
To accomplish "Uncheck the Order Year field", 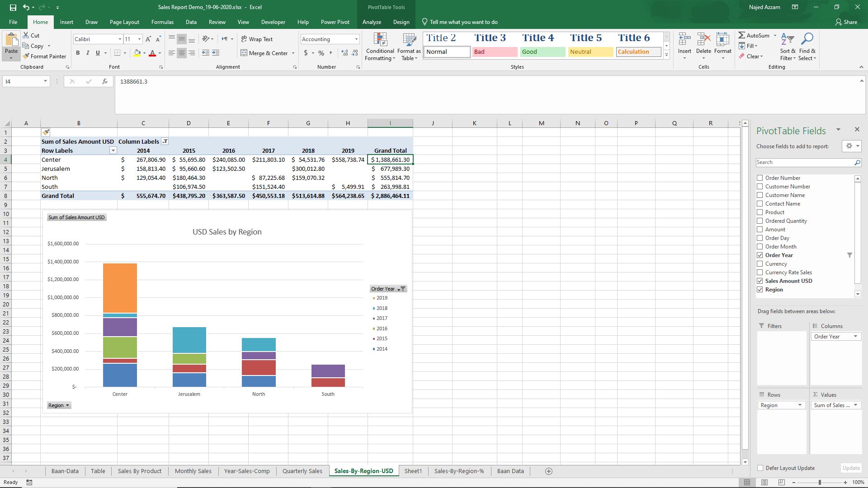I will click(760, 255).
